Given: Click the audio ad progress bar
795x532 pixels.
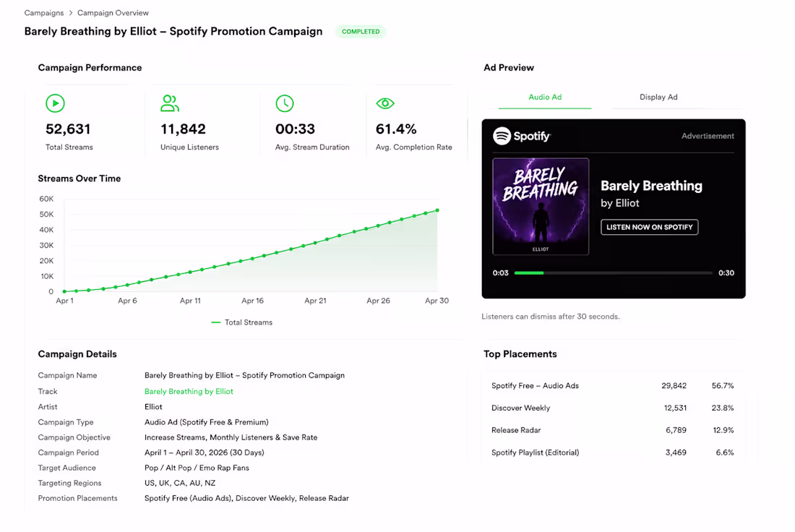Looking at the screenshot, I should 613,273.
